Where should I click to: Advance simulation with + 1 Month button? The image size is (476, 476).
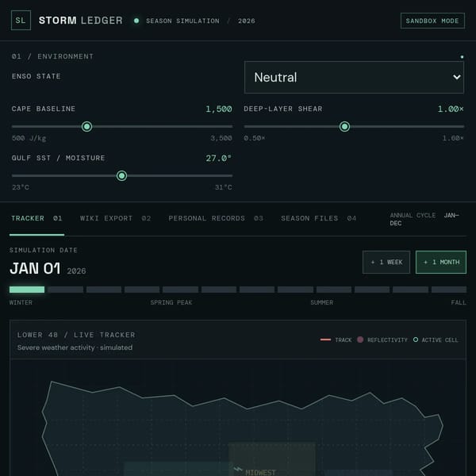tap(441, 263)
